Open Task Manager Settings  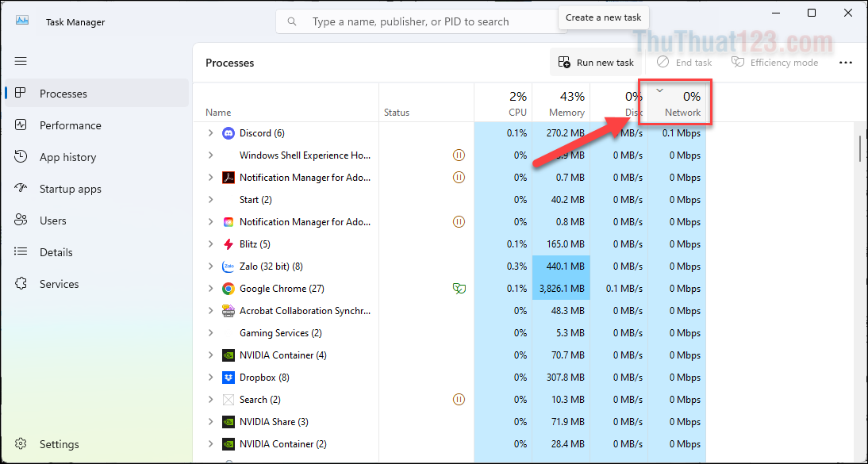click(97, 444)
